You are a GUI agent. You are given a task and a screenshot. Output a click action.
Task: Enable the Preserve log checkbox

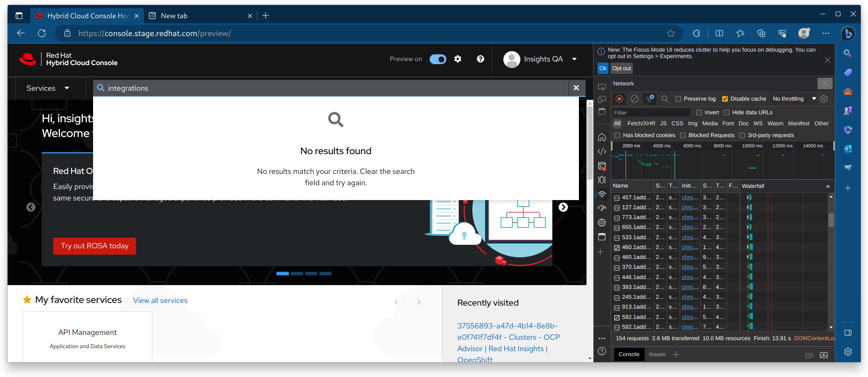(678, 99)
